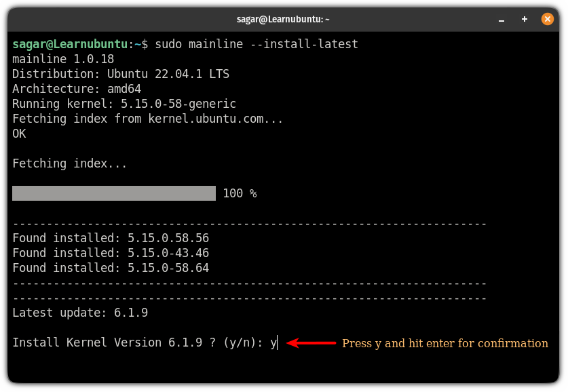This screenshot has width=568, height=392.
Task: Open a new terminal tab
Action: click(524, 19)
